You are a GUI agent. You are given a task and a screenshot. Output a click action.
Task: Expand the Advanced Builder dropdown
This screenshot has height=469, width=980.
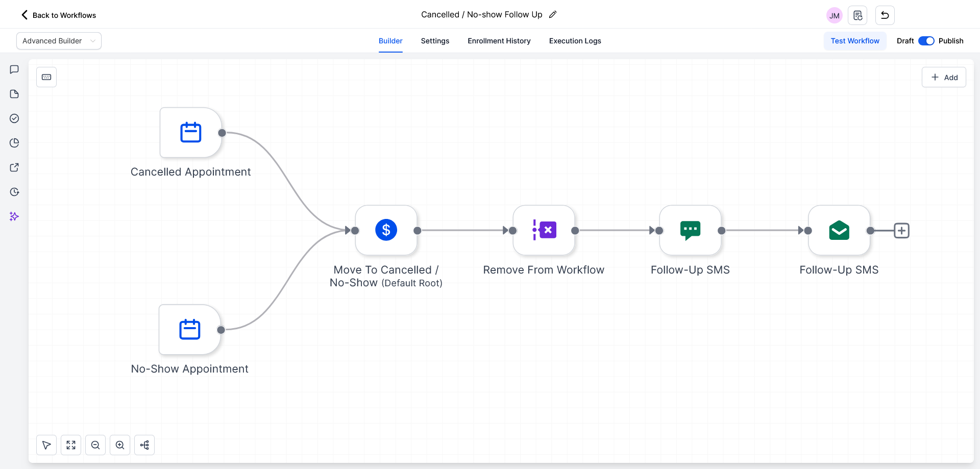59,41
